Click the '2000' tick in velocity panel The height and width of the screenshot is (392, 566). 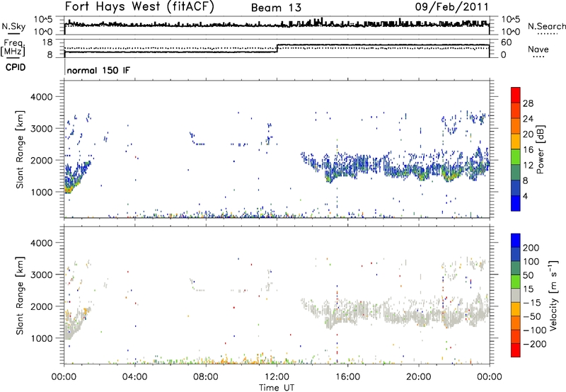click(x=42, y=306)
